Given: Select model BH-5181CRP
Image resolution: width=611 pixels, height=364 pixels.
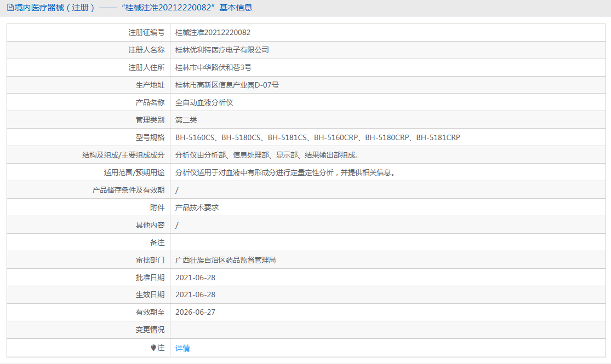Looking at the screenshot, I should 438,137.
